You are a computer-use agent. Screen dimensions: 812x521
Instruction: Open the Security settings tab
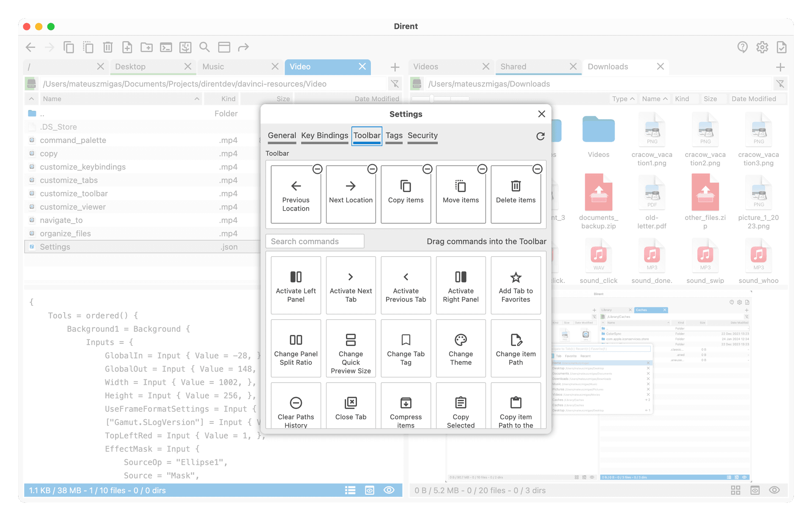click(x=422, y=135)
